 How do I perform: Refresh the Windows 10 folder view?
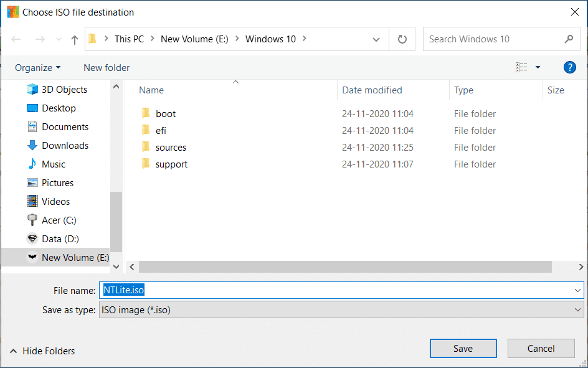pos(402,39)
